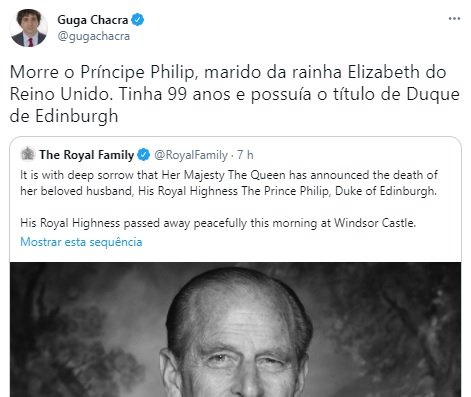The width and height of the screenshot is (471, 397).
Task: Open the Guga Chacra display name link
Action: click(93, 20)
